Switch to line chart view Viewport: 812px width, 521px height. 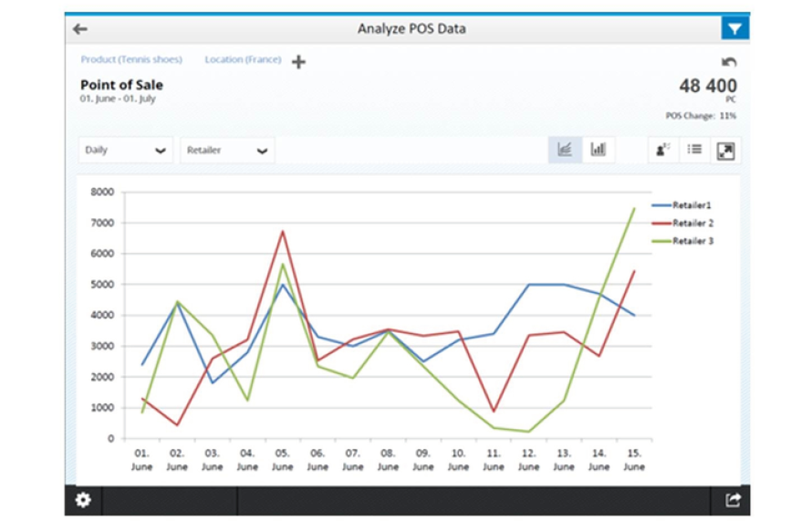coord(565,151)
